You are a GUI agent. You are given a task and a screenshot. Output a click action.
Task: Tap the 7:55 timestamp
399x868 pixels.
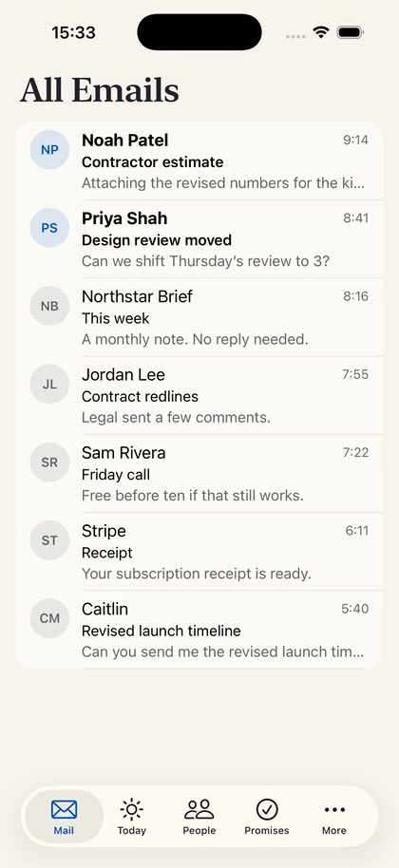point(355,374)
